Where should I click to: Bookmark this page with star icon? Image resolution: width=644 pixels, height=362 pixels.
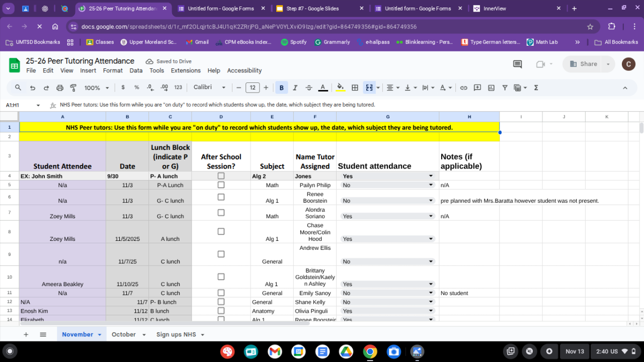click(x=590, y=27)
